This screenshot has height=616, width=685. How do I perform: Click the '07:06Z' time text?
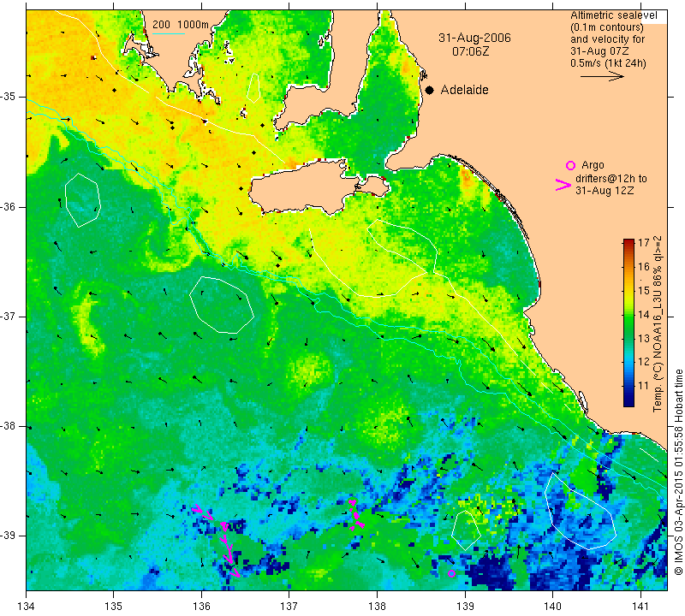tap(470, 51)
